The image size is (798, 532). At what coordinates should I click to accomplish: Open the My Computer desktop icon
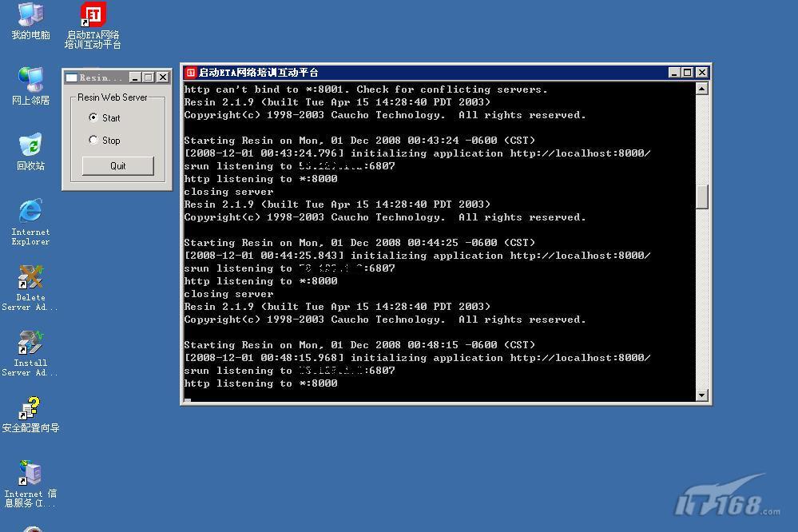point(30,15)
